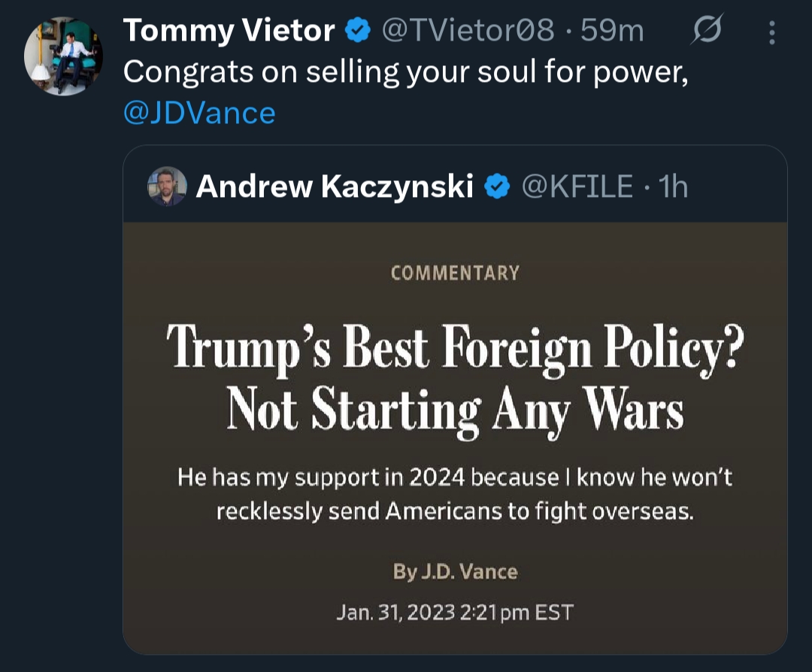This screenshot has height=672, width=812.
Task: Click the "Not Starting Any Wars" headline line
Action: point(455,410)
